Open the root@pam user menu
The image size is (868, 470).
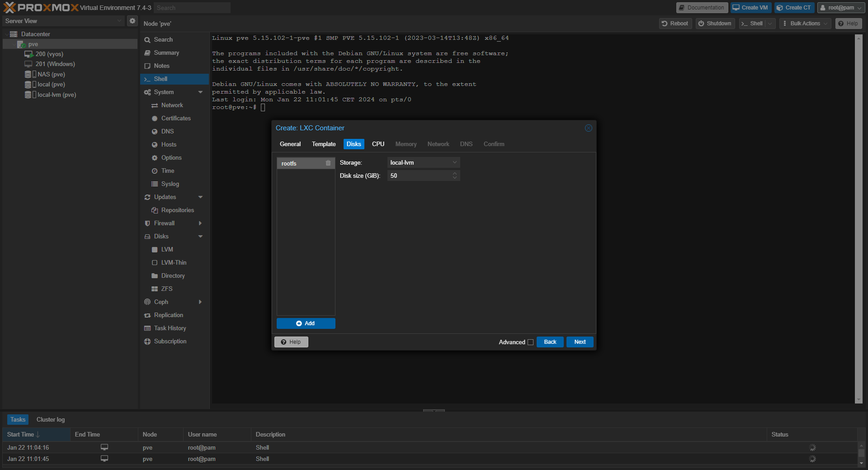pos(841,8)
